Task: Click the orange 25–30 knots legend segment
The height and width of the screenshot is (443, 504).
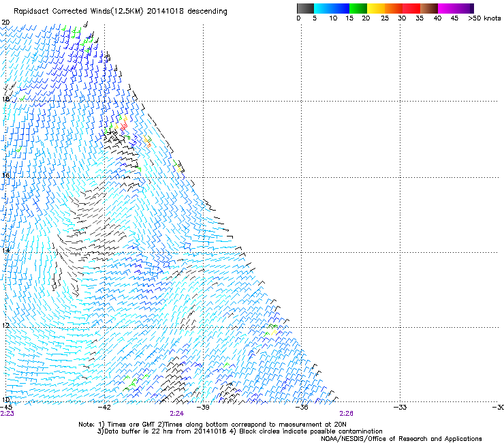Action: pos(394,8)
